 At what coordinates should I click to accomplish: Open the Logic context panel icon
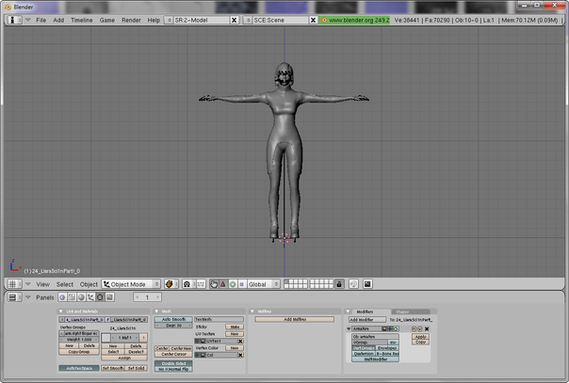pos(62,297)
